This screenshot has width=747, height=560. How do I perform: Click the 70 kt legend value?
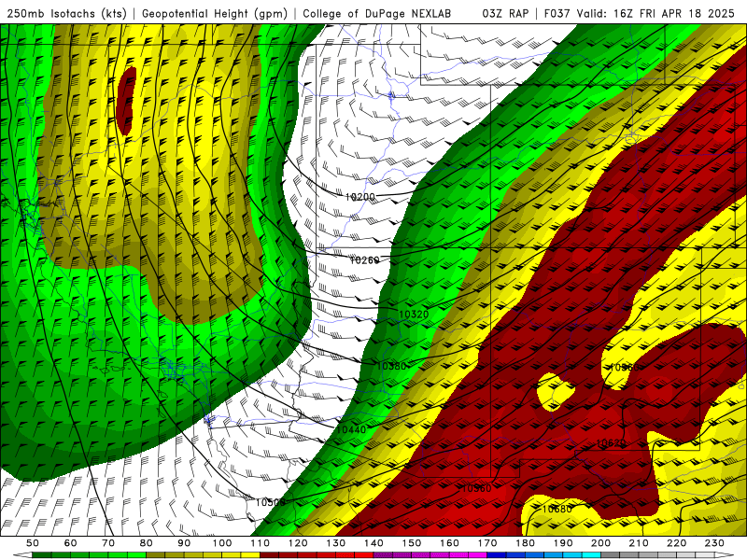point(108,543)
